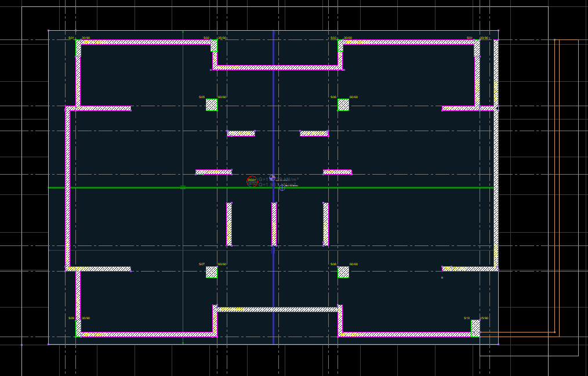Select column S02 on the top wall
Screen dimensions: 588x376
[214, 46]
